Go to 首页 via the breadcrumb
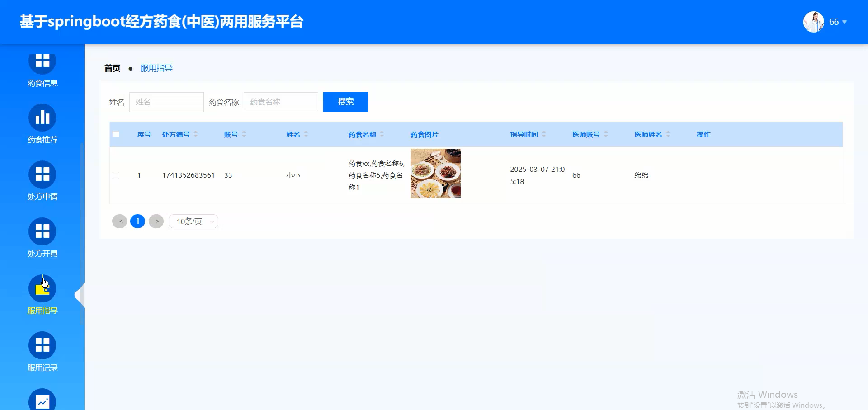 pos(112,68)
